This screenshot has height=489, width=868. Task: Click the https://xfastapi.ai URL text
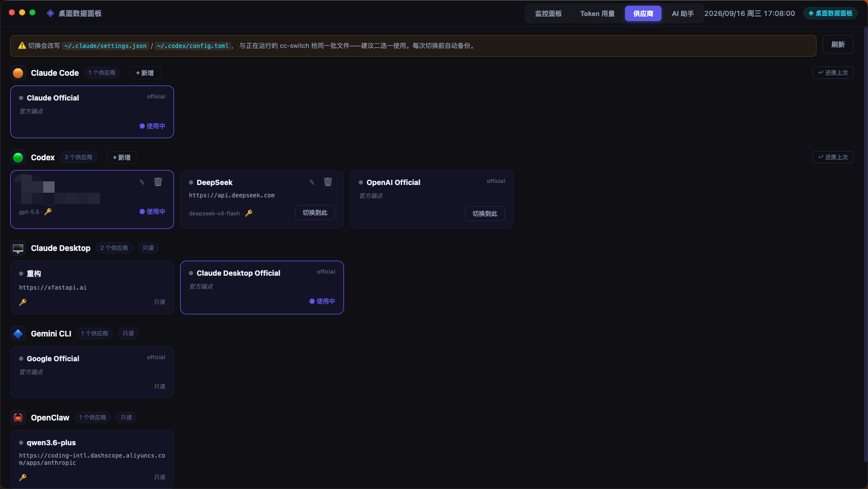coord(53,288)
